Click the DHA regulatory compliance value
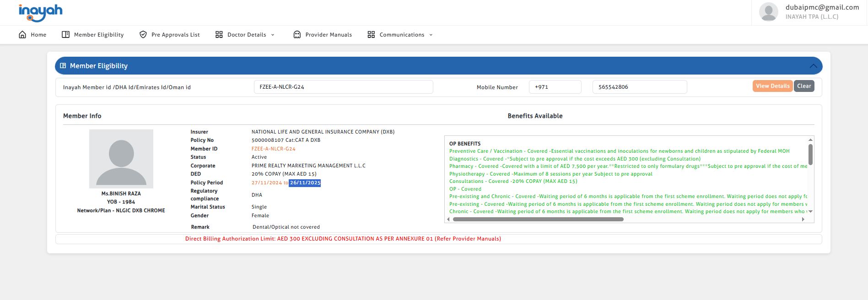868x300 pixels. coord(257,195)
